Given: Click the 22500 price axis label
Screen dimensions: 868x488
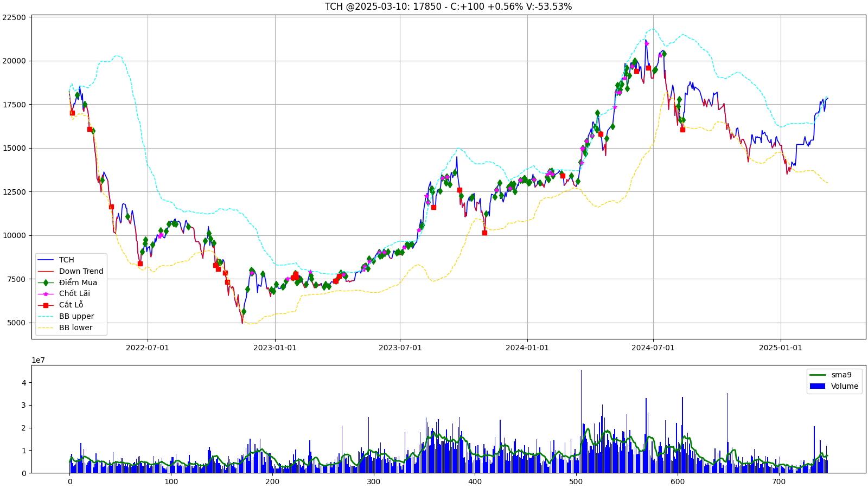Looking at the screenshot, I should tap(14, 17).
